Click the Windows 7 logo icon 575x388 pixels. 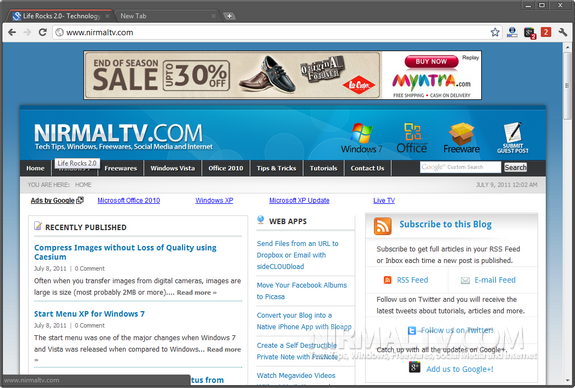pos(361,138)
